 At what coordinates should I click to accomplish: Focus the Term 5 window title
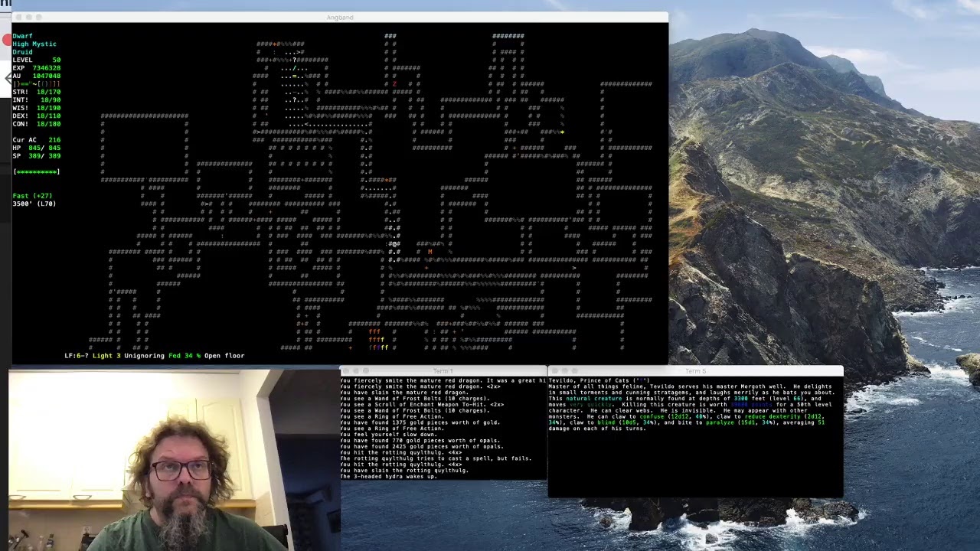(695, 371)
